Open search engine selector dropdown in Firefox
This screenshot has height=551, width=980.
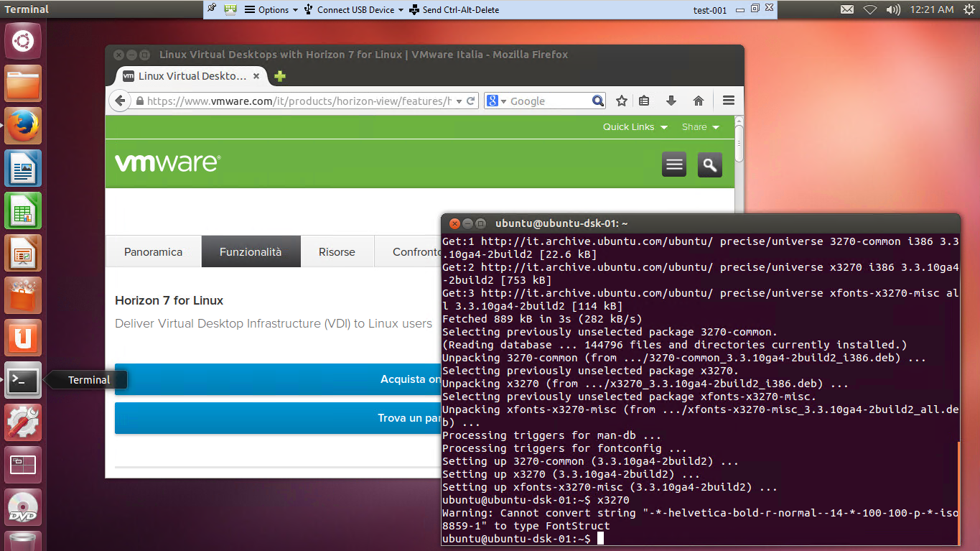pyautogui.click(x=496, y=101)
